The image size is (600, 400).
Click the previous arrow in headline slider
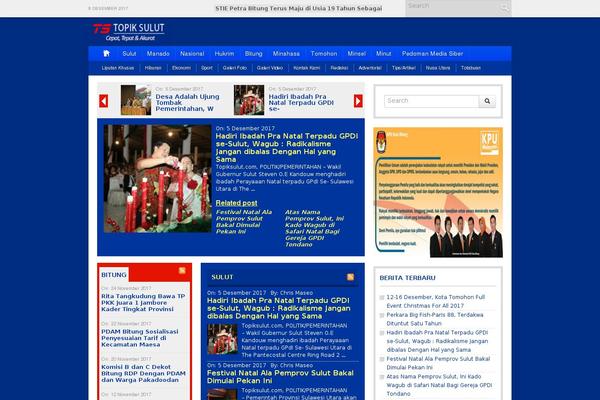coord(103,101)
